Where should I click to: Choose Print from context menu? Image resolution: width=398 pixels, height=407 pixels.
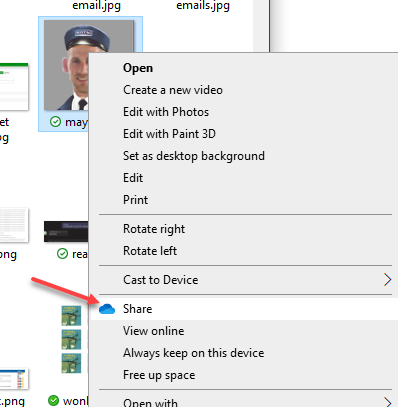pyautogui.click(x=135, y=200)
